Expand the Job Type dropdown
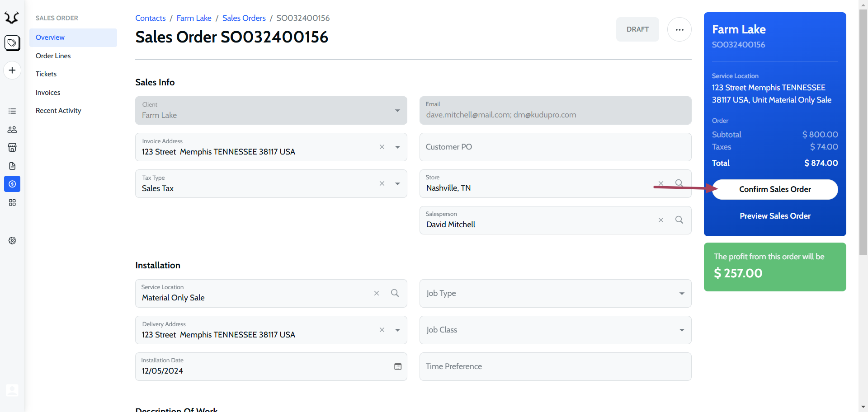Image resolution: width=868 pixels, height=412 pixels. (x=681, y=294)
